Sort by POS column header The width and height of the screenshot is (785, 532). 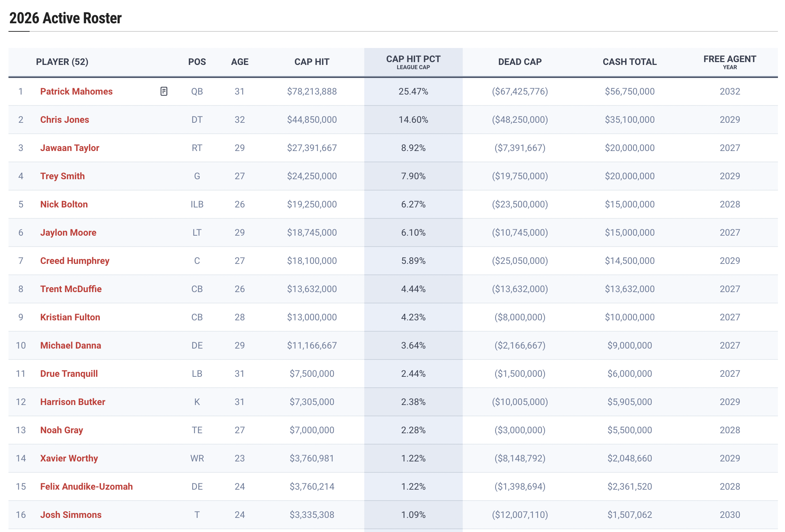(197, 62)
